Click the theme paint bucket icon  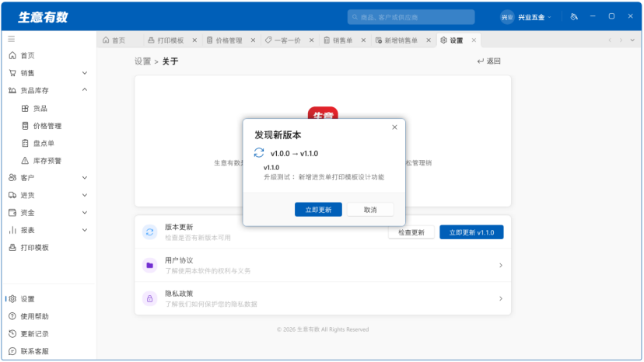coord(574,17)
